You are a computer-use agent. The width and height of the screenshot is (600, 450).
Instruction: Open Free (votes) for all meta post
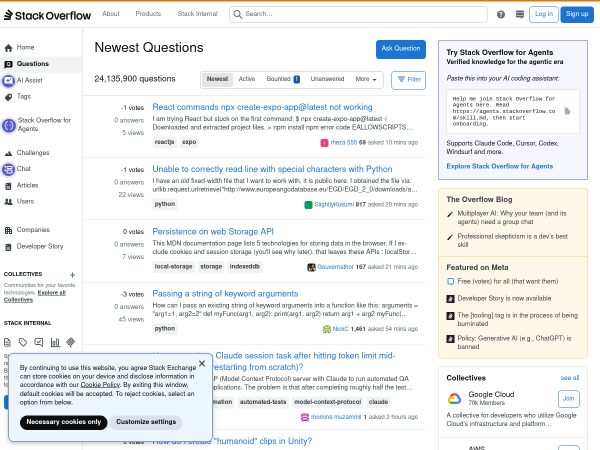[507, 281]
